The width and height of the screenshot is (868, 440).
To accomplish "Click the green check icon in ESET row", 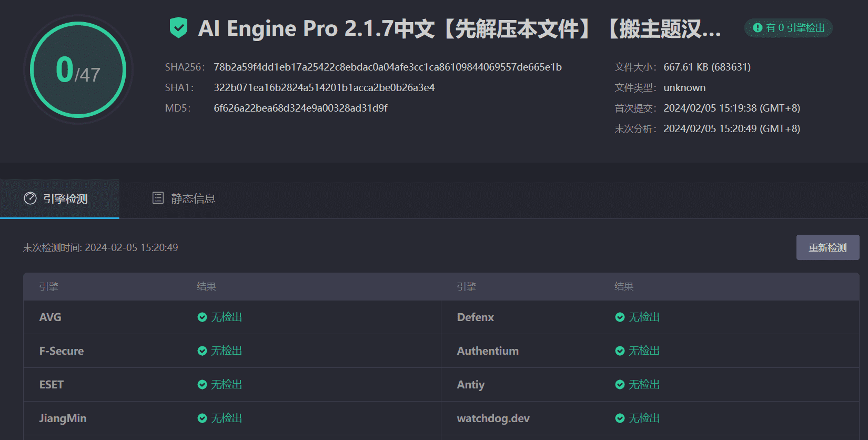I will [x=202, y=384].
